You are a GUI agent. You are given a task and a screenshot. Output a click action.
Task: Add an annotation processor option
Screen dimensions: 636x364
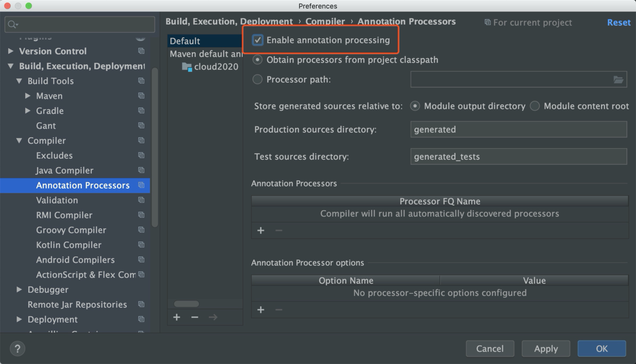(261, 310)
